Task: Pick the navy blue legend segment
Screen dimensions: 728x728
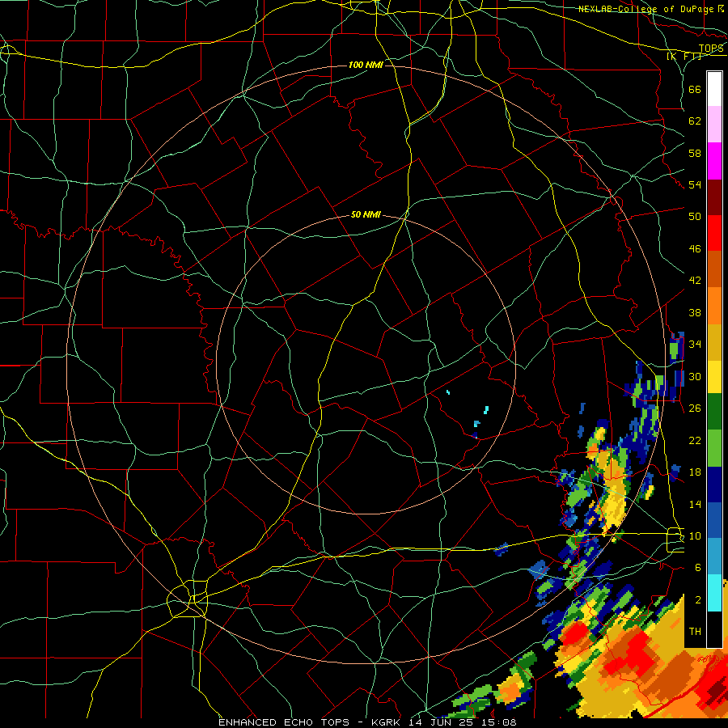Action: click(x=714, y=485)
